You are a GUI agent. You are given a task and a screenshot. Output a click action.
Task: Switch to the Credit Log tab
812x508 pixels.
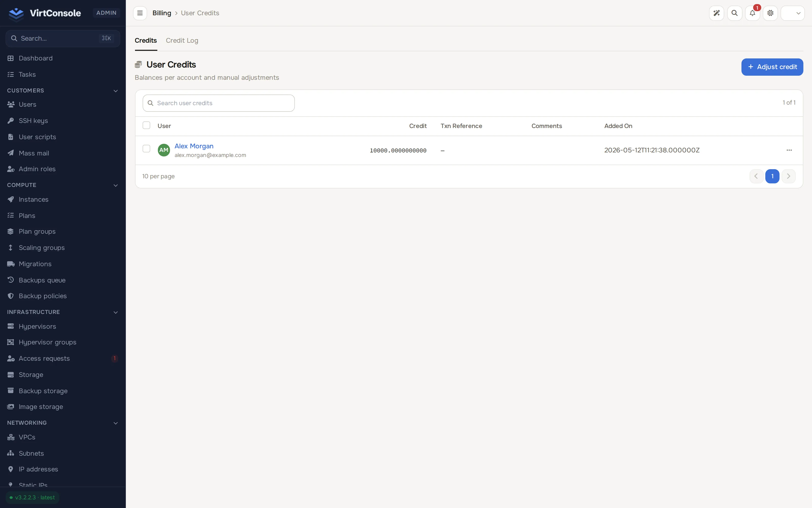[182, 40]
